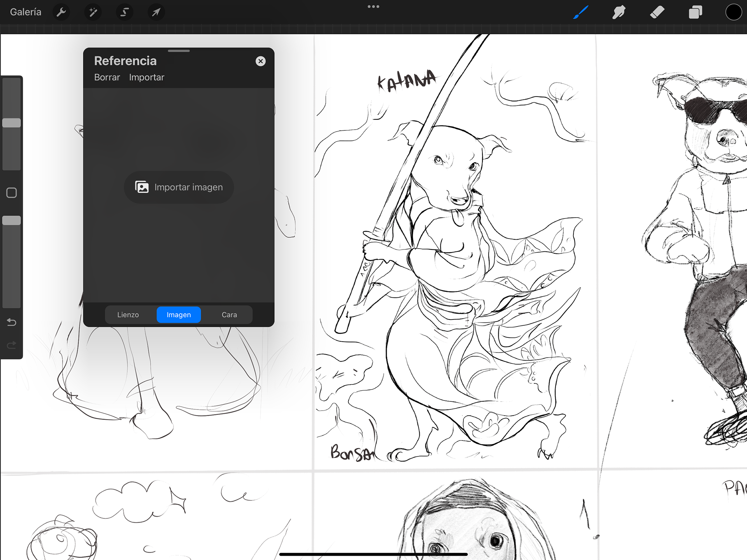Click Importar text in Referencia header
Screen dimensions: 747x560
coord(147,77)
